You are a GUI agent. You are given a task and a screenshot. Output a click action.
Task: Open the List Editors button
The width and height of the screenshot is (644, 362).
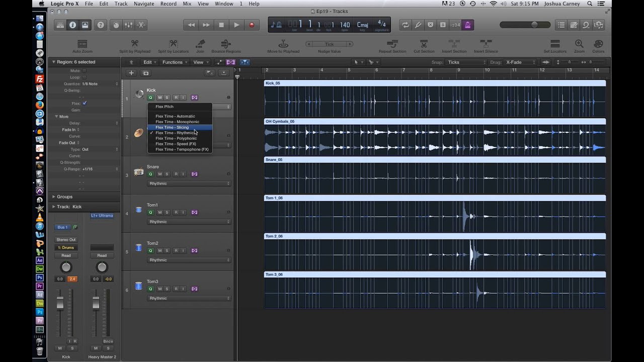click(x=561, y=25)
